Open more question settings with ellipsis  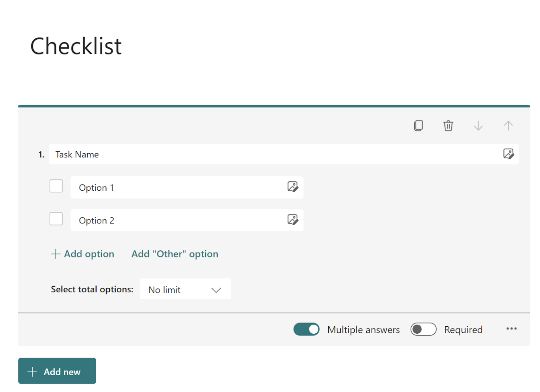[512, 329]
